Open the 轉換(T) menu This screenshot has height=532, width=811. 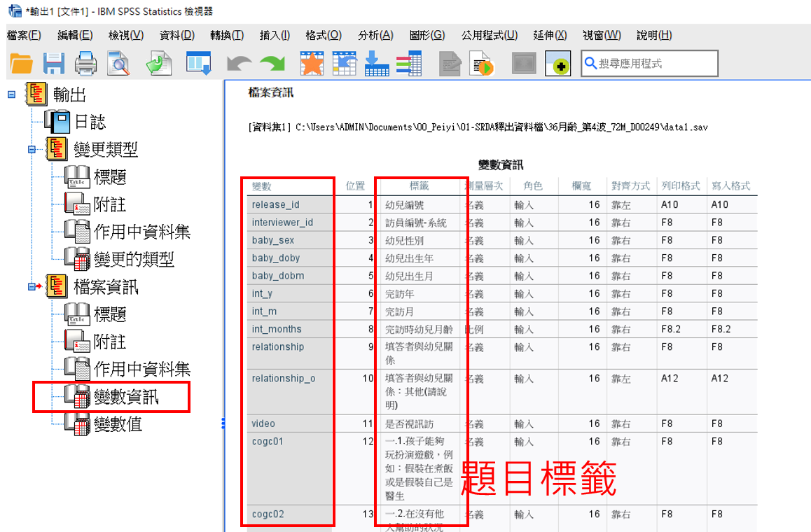coord(227,35)
